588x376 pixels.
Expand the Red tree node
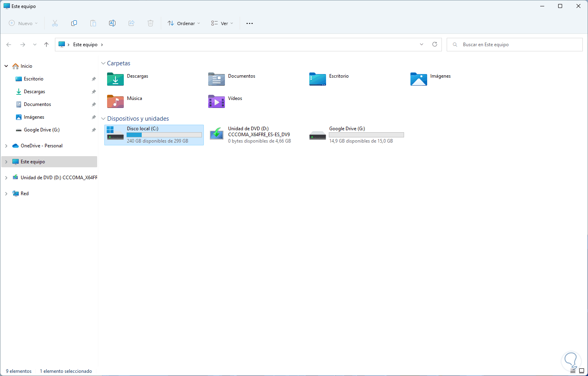click(x=6, y=194)
